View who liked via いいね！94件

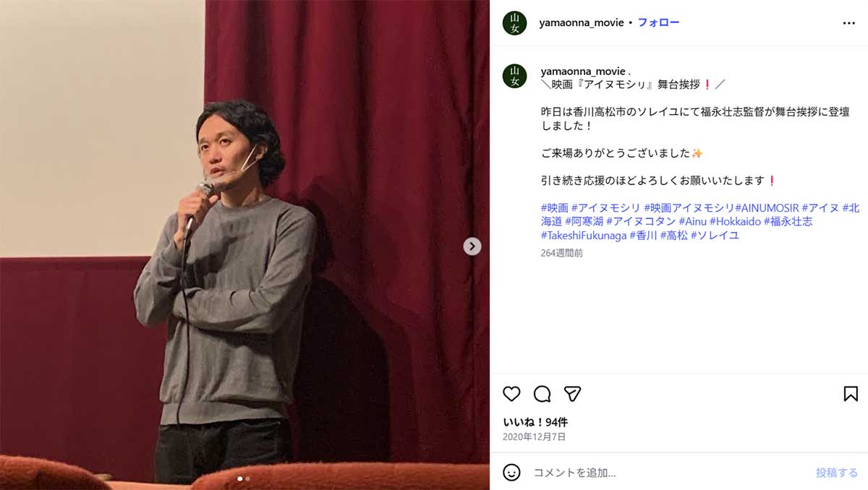pyautogui.click(x=535, y=422)
